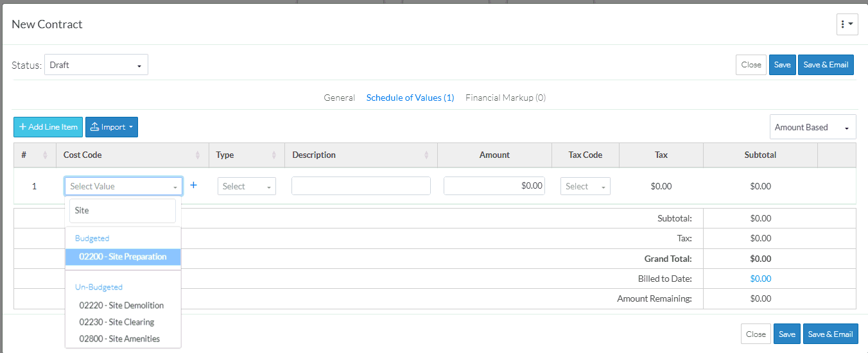Screen dimensions: 868x353
Task: Open the Tax Code Select dropdown
Action: (x=586, y=186)
